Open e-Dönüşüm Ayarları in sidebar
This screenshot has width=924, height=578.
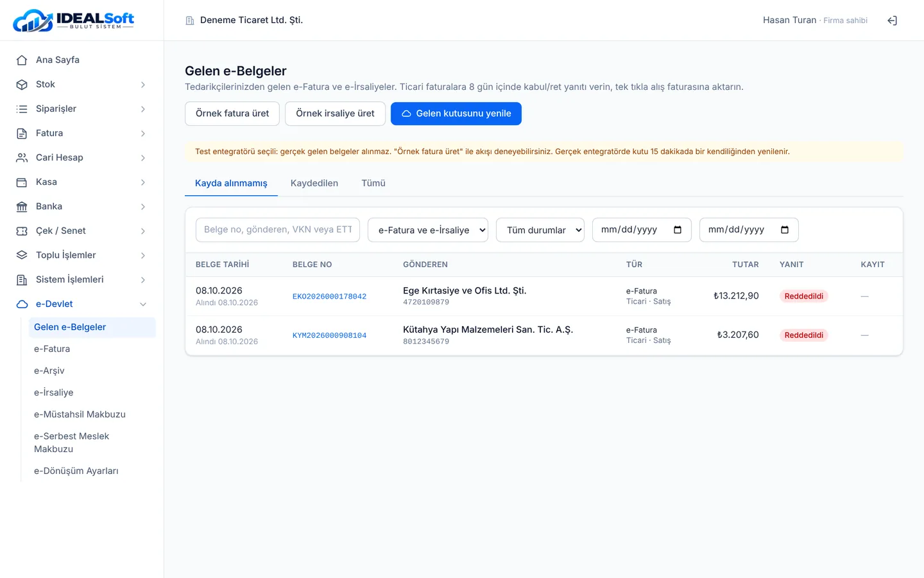(76, 471)
